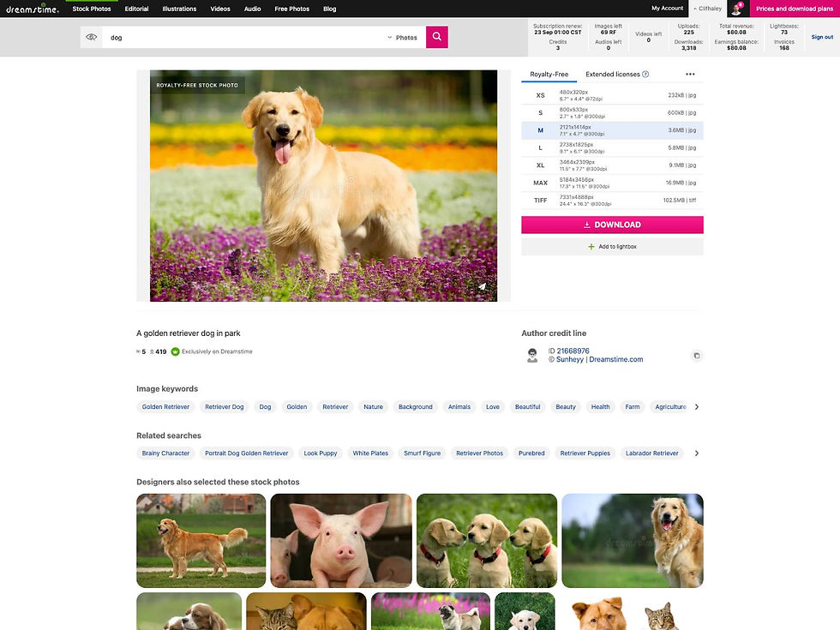Open the Photos search type dropdown
The width and height of the screenshot is (840, 630).
point(402,38)
